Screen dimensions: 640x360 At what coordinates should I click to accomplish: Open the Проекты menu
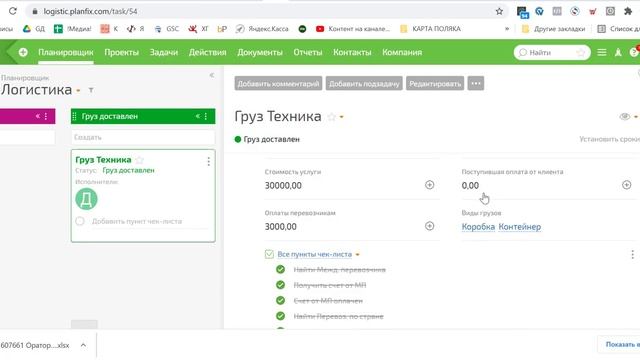[x=122, y=52]
